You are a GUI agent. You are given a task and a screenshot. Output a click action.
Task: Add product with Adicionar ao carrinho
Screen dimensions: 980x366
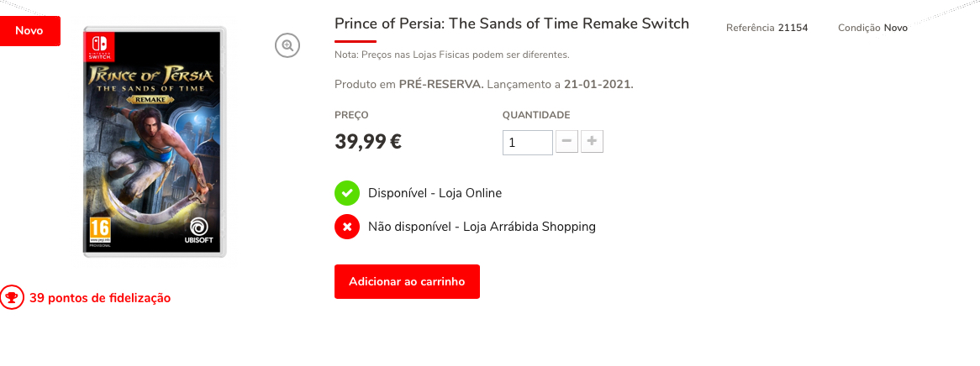tap(407, 282)
